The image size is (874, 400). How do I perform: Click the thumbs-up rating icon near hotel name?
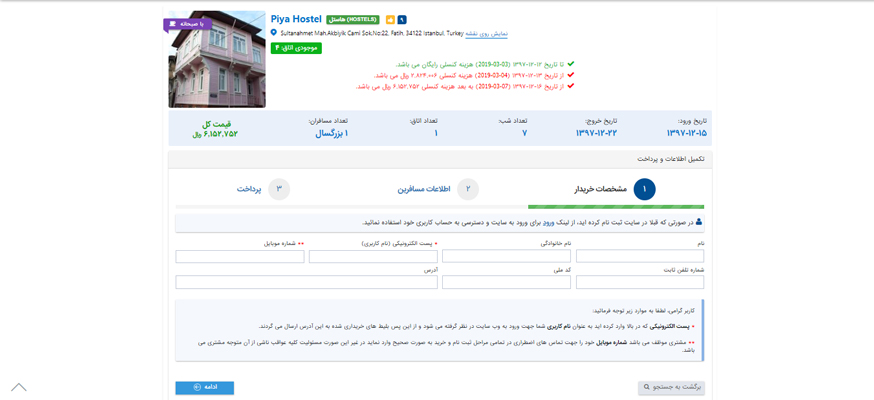coord(389,20)
